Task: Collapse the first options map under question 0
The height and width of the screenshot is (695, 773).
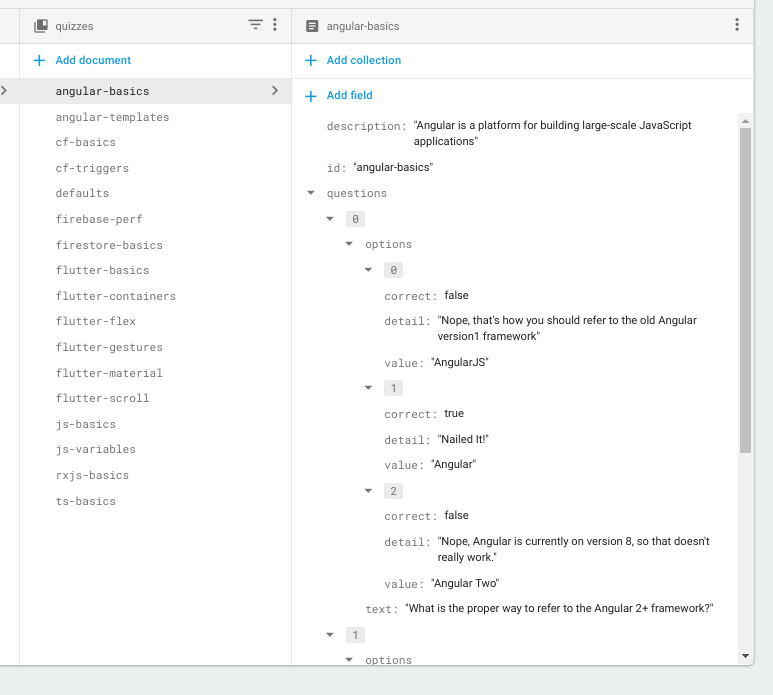Action: coord(349,244)
